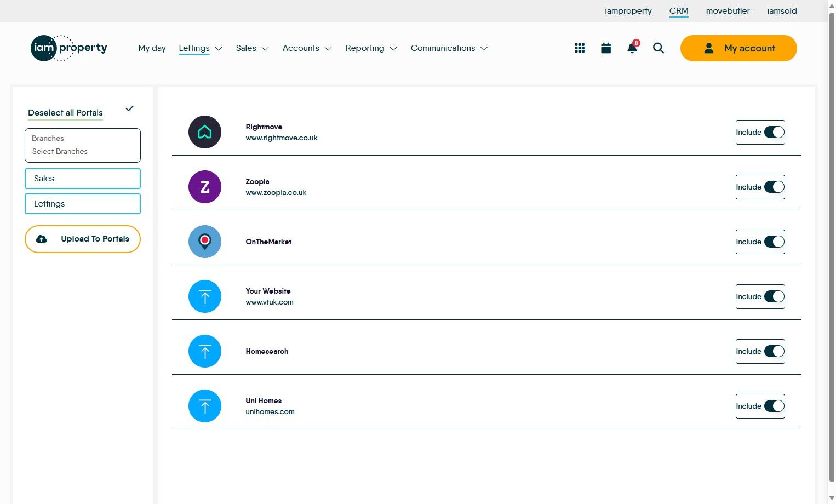The height and width of the screenshot is (504, 836).
Task: Click Upload To Portals button
Action: tap(83, 239)
